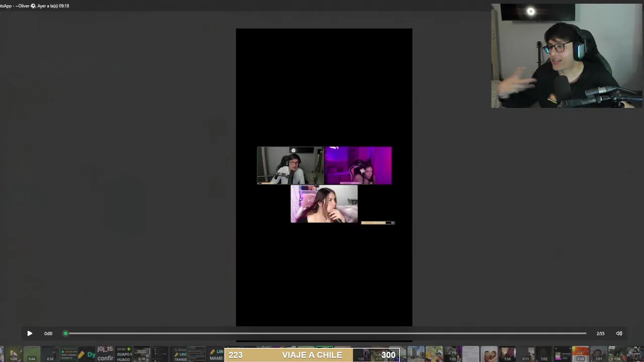Open the 1:56 clip thumbnail

[x=507, y=354]
